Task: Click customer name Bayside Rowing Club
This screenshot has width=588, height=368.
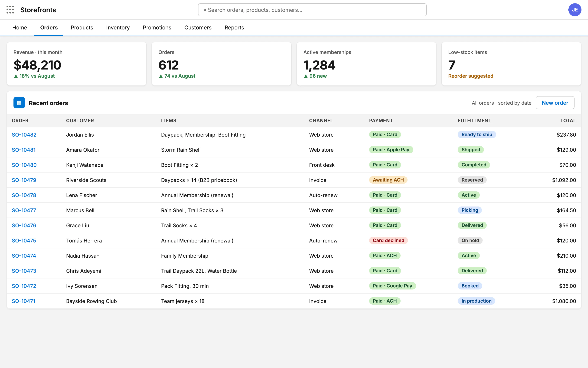Action: 91,301
